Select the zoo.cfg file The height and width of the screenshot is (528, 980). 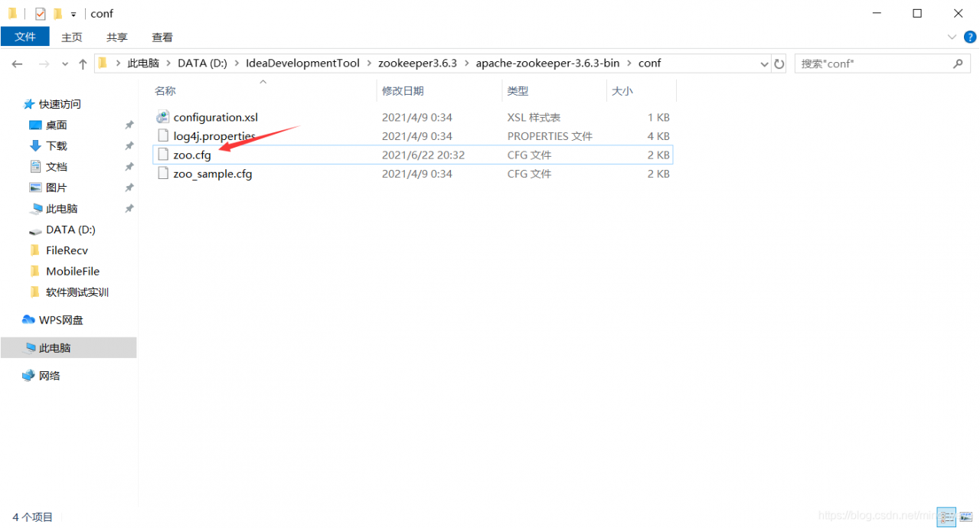(192, 155)
